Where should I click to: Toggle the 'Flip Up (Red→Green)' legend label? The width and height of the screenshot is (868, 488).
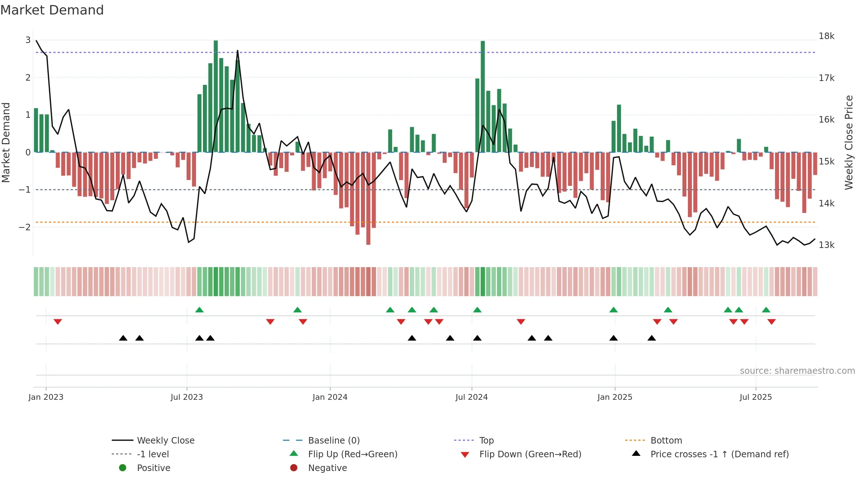tap(353, 454)
